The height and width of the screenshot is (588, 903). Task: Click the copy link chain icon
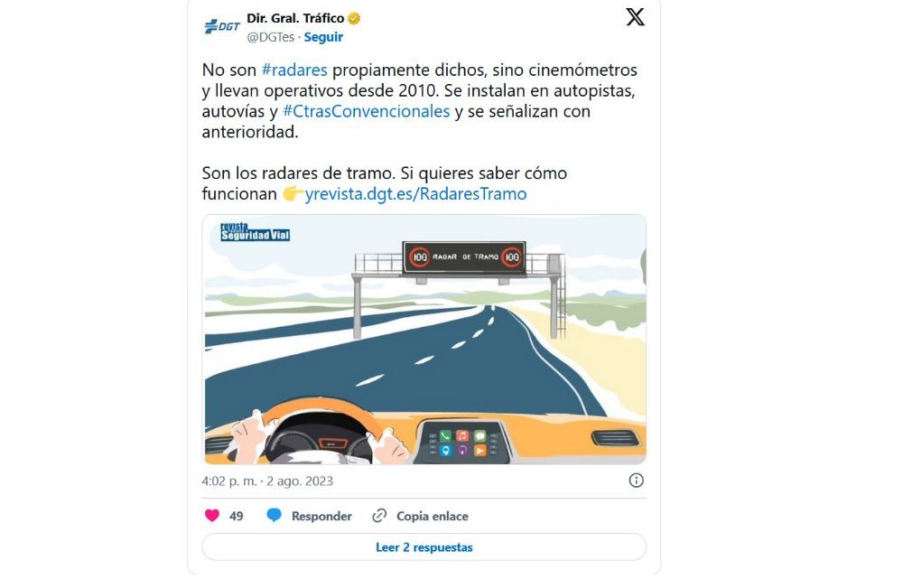[x=379, y=516]
